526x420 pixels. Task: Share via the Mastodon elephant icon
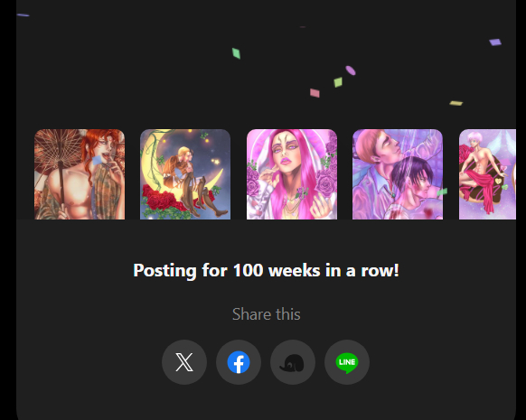pyautogui.click(x=293, y=362)
